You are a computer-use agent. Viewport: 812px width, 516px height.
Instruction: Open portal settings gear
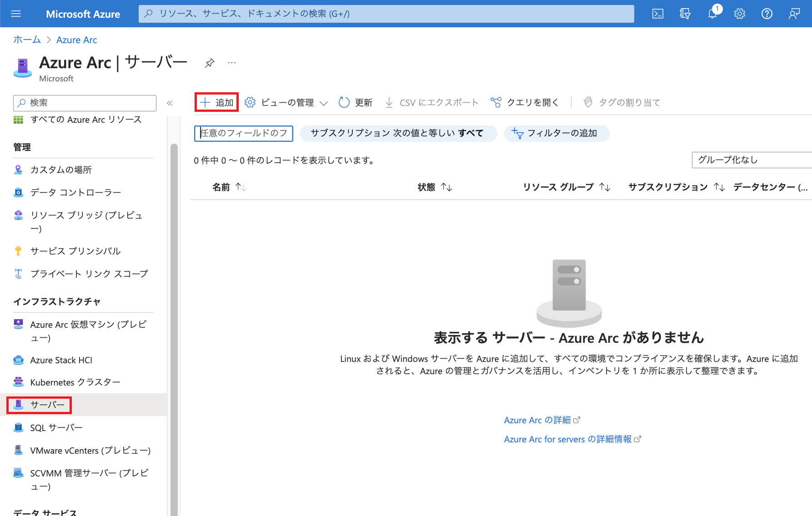click(740, 14)
